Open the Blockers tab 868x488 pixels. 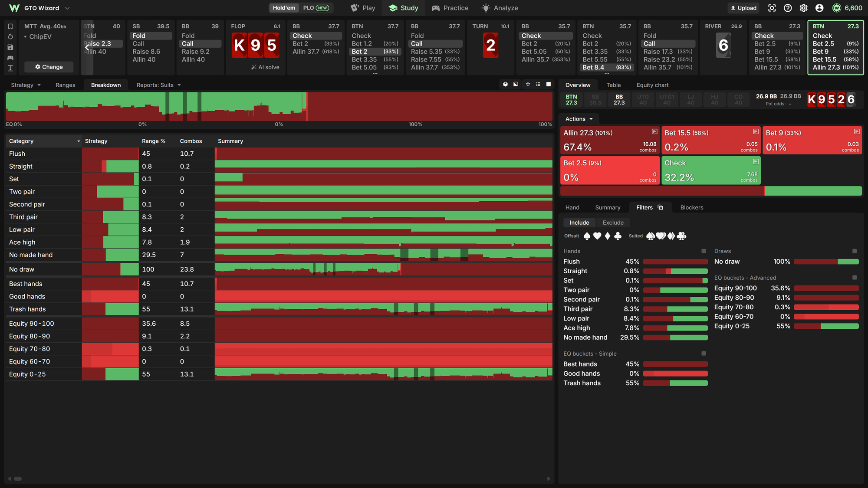692,207
